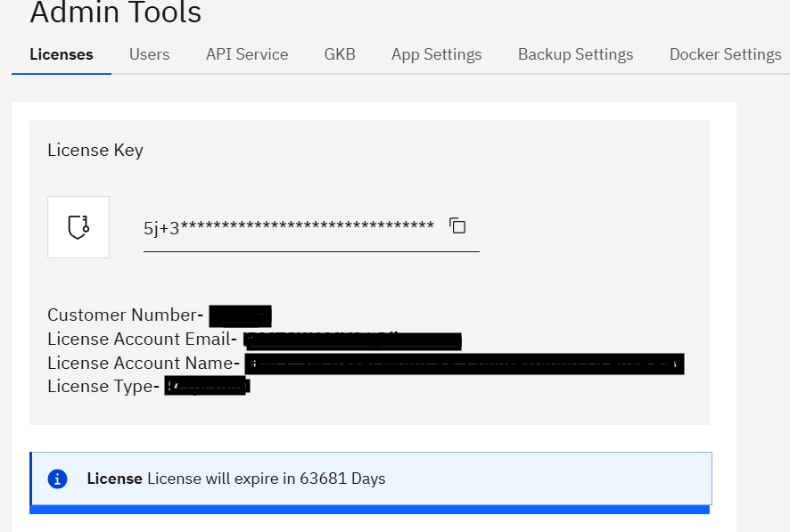Image resolution: width=790 pixels, height=532 pixels.
Task: Select the GKB tab
Action: (340, 54)
